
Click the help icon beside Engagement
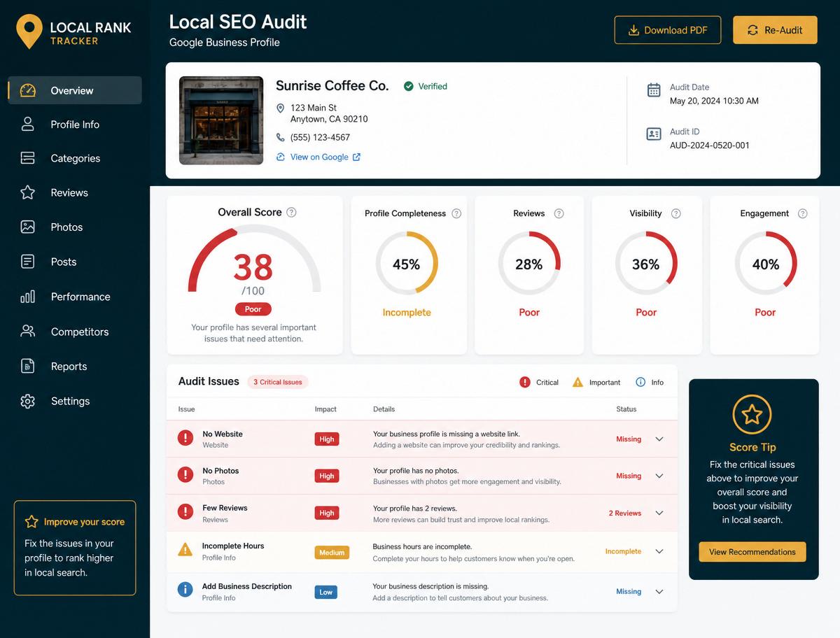click(802, 213)
